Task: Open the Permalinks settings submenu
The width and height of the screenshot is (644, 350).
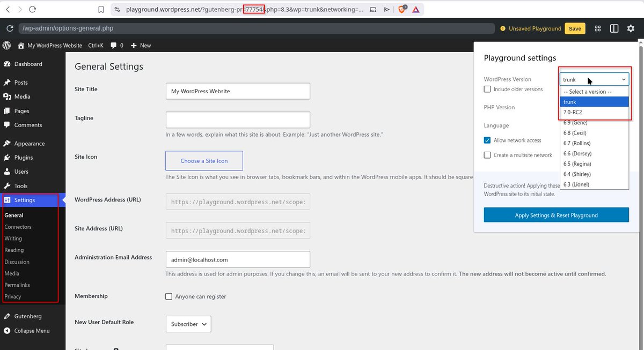Action: click(x=17, y=285)
